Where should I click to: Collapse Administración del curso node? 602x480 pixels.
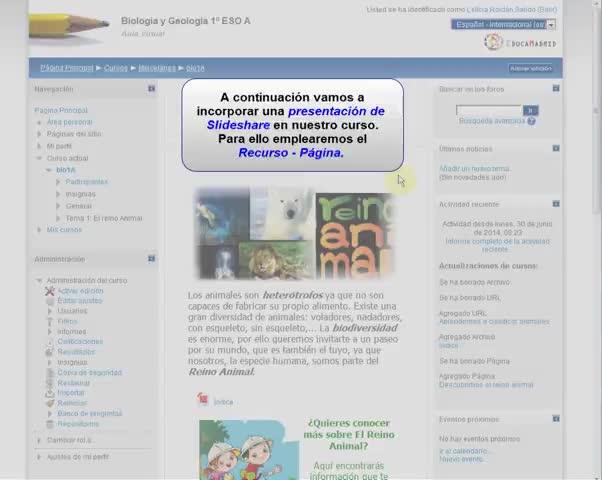click(39, 280)
